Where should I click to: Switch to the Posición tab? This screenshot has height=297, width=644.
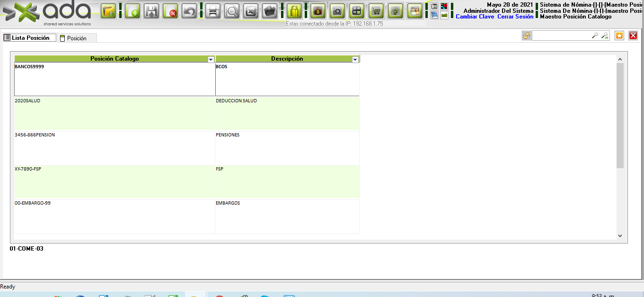click(x=77, y=38)
